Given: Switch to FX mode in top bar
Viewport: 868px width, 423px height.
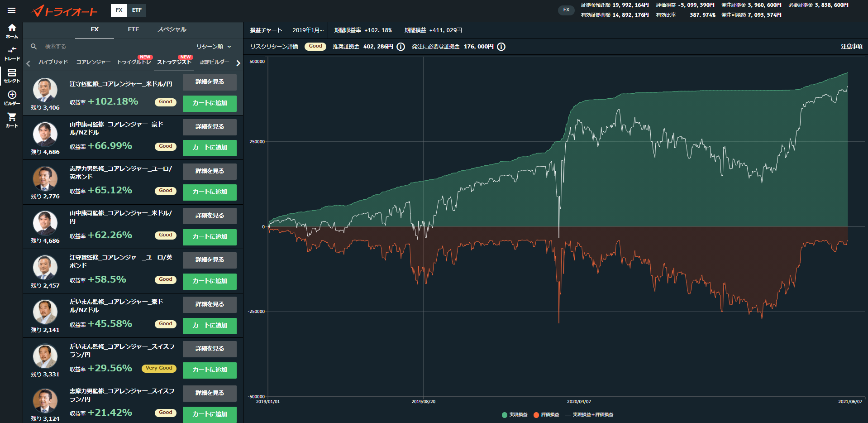Looking at the screenshot, I should click(x=119, y=10).
